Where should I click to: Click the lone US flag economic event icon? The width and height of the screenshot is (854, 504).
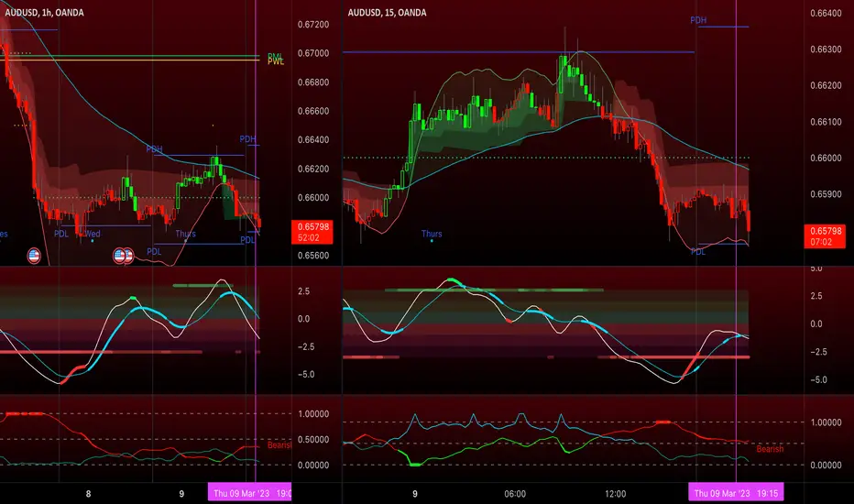pyautogui.click(x=34, y=256)
